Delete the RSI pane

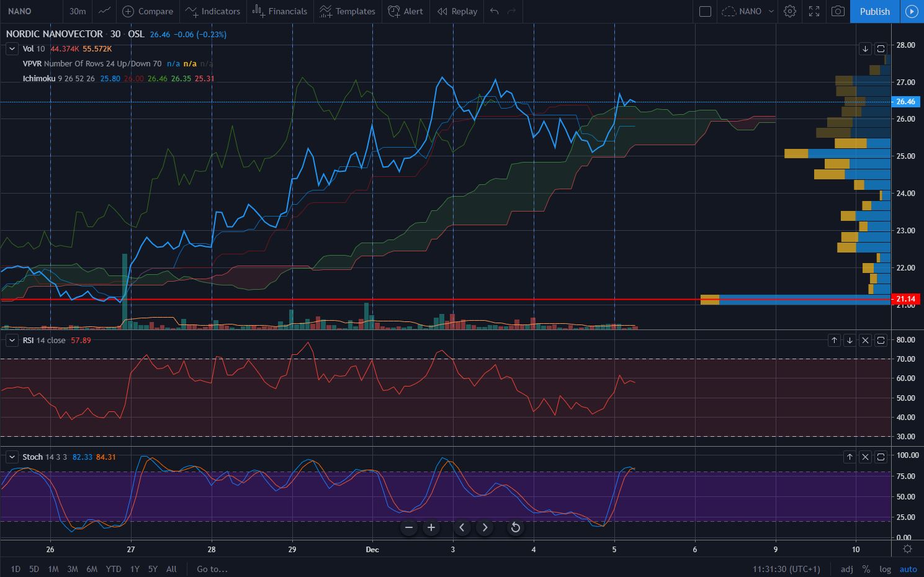pos(865,340)
